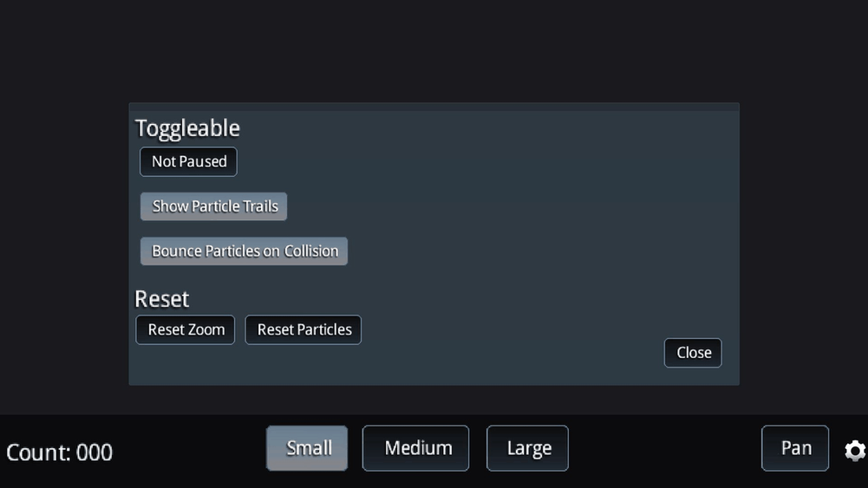Screen dimensions: 868x488
Task: Click the dark canvas above the settings panel
Action: [434, 52]
